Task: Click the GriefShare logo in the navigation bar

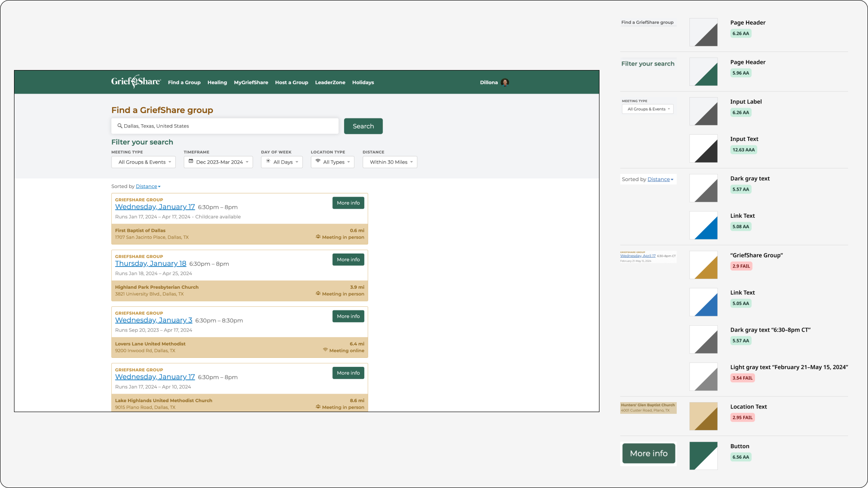Action: 135,82
